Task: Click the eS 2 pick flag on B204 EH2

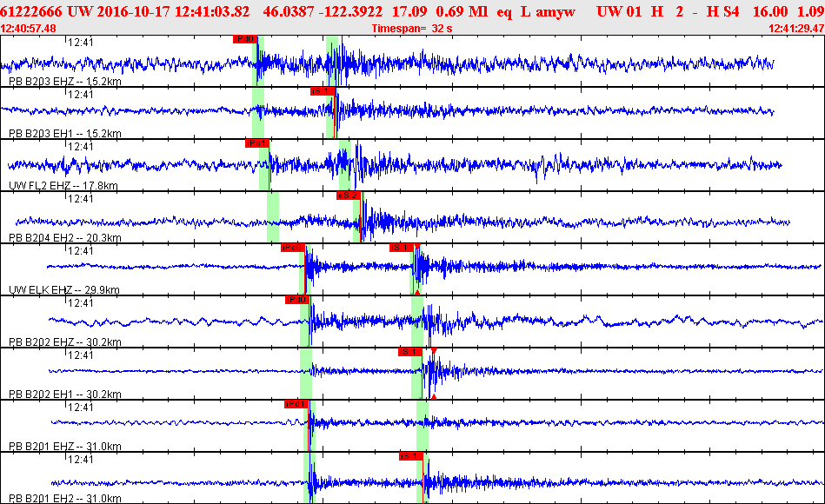Action: click(x=348, y=196)
